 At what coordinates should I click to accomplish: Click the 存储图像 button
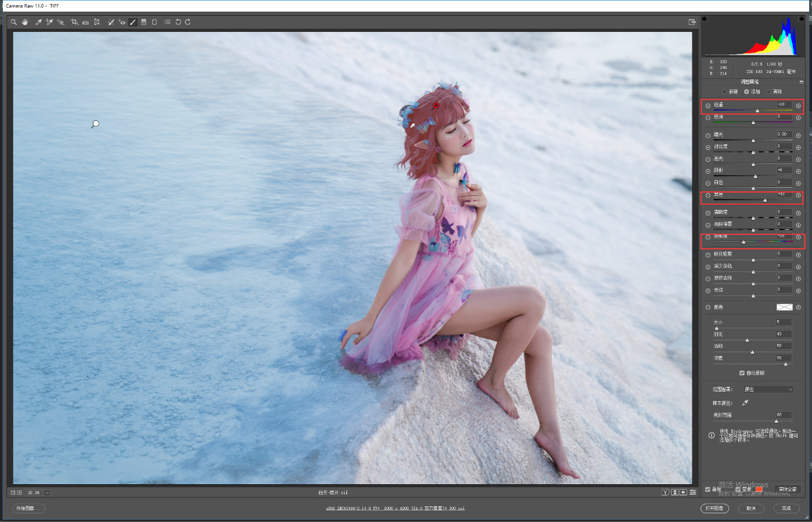click(x=28, y=508)
